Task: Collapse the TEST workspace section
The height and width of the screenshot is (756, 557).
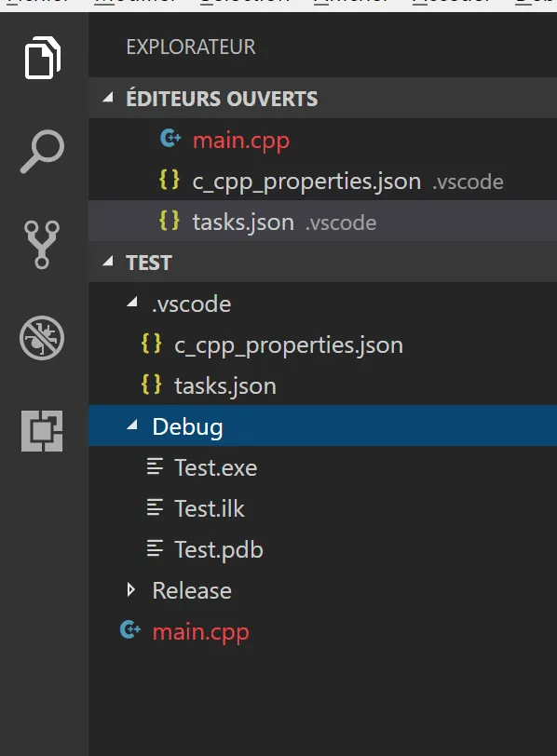Action: click(108, 262)
